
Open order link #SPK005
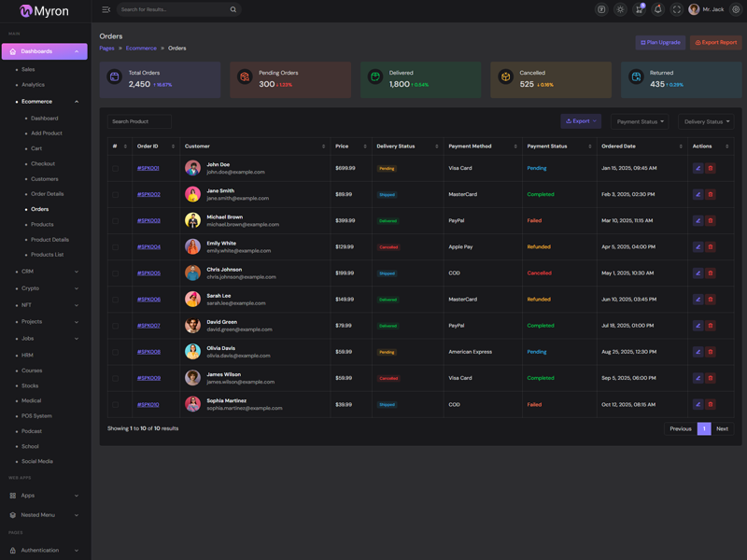tap(148, 273)
